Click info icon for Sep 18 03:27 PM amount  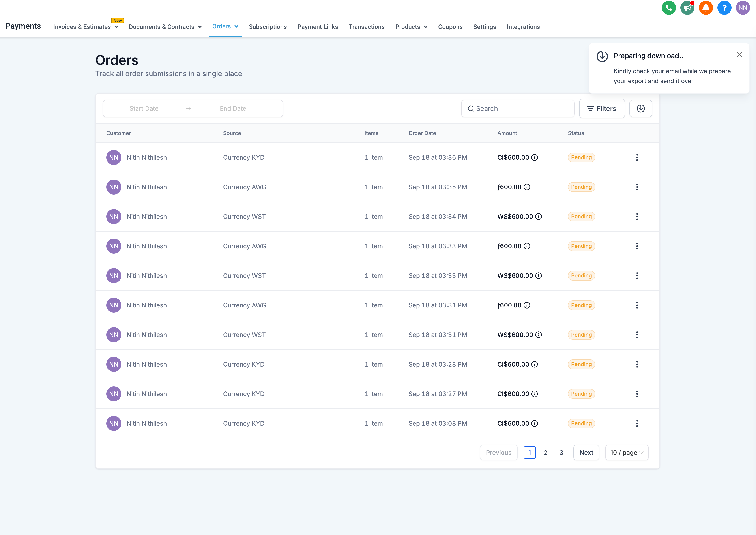(x=535, y=394)
